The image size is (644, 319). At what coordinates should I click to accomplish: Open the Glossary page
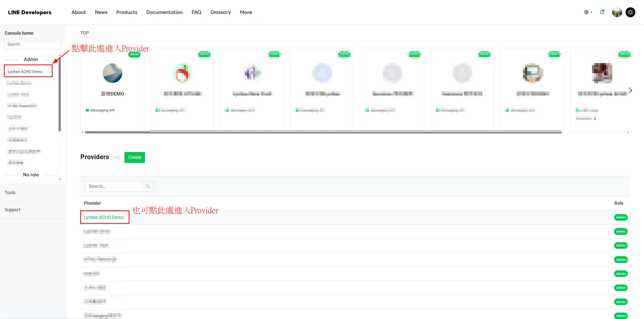point(221,12)
